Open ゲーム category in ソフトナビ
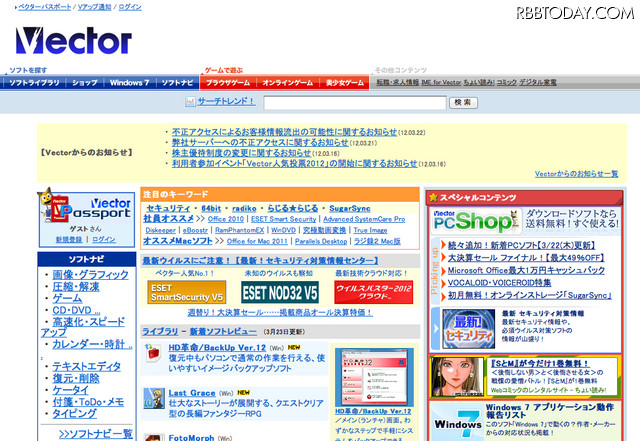640x441 pixels. pyautogui.click(x=67, y=298)
